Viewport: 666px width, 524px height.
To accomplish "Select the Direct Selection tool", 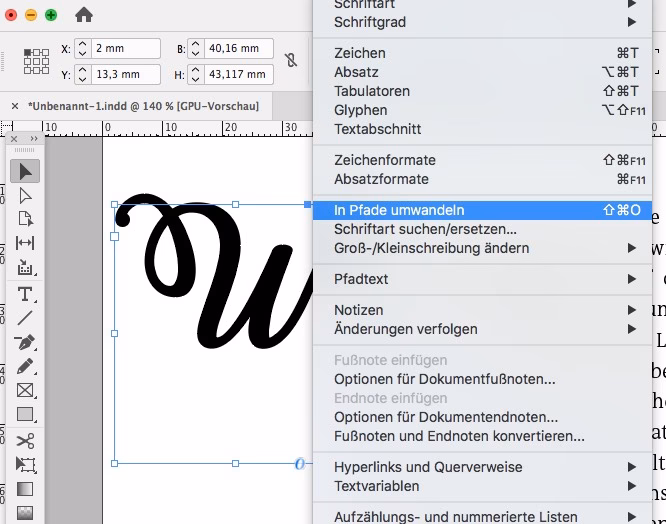I will (25, 196).
